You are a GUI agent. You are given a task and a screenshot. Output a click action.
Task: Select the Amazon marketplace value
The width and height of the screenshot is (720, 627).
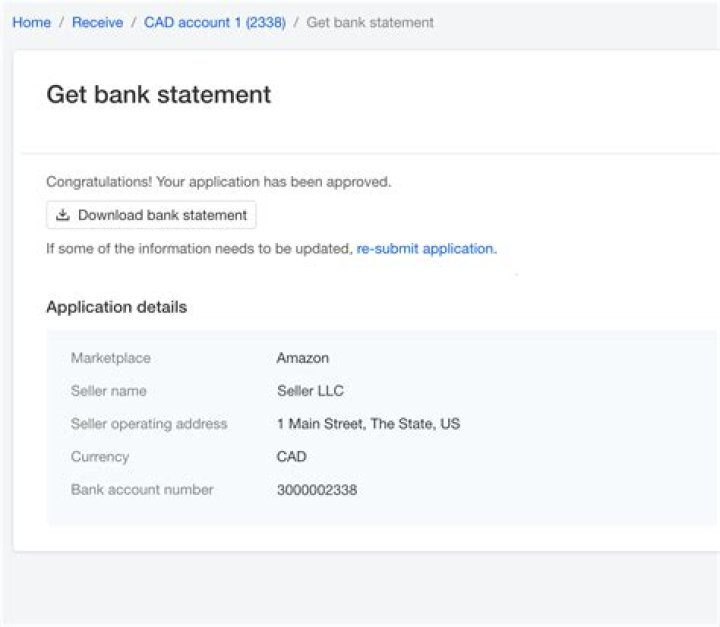pyautogui.click(x=302, y=358)
